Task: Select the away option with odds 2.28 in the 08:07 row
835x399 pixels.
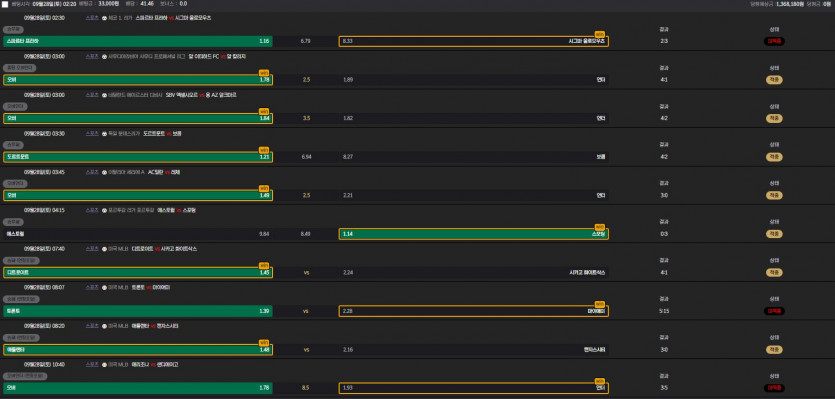Action: coord(473,311)
